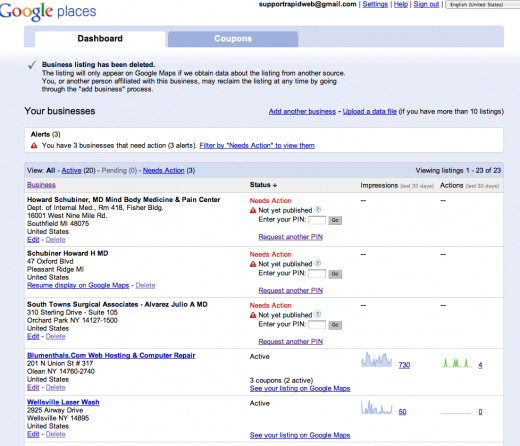Click Upload a data file link
520x446 pixels.
[370, 112]
